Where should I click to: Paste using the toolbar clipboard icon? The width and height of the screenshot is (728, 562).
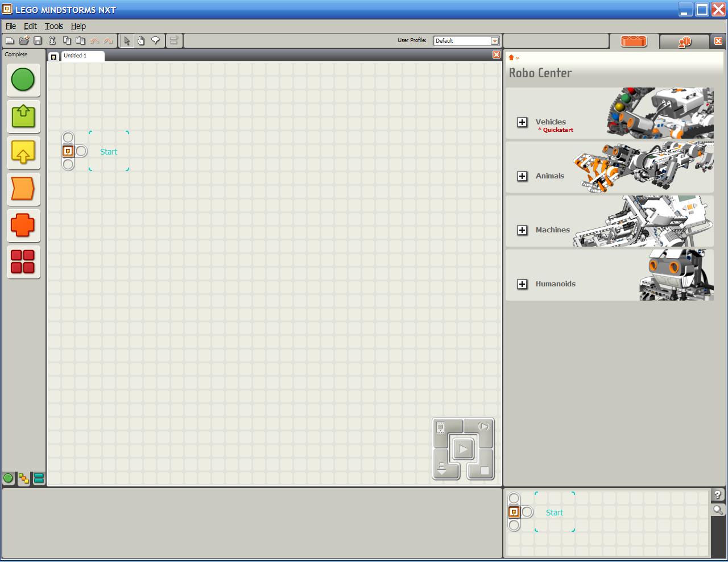tap(80, 40)
